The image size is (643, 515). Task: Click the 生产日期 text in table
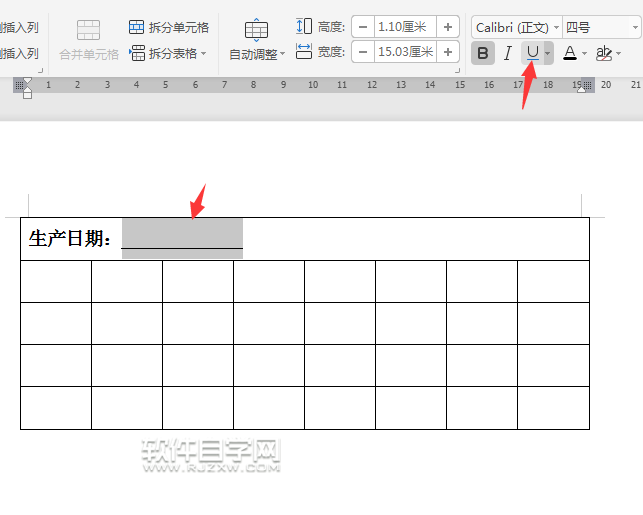point(70,239)
